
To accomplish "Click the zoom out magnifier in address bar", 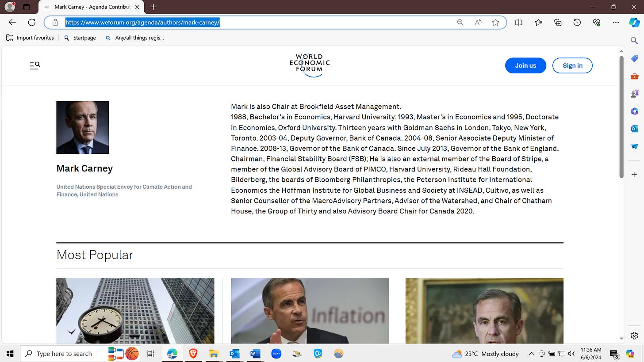I will click(x=460, y=22).
